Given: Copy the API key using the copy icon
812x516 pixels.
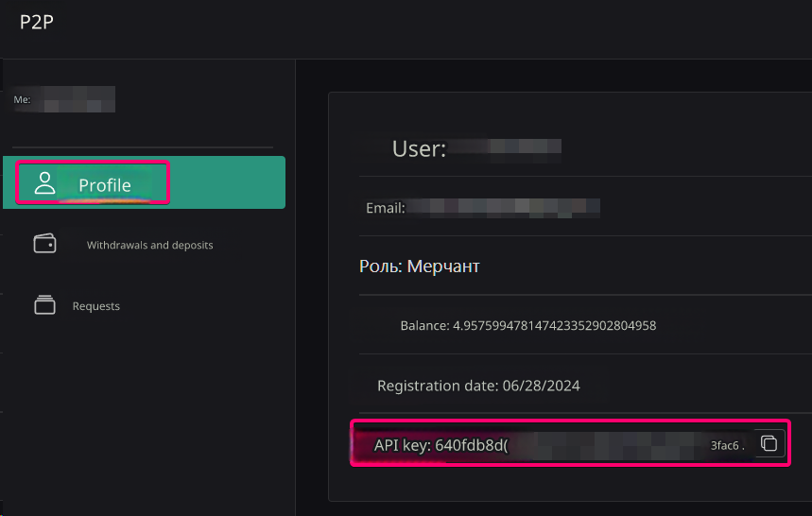Looking at the screenshot, I should [769, 443].
